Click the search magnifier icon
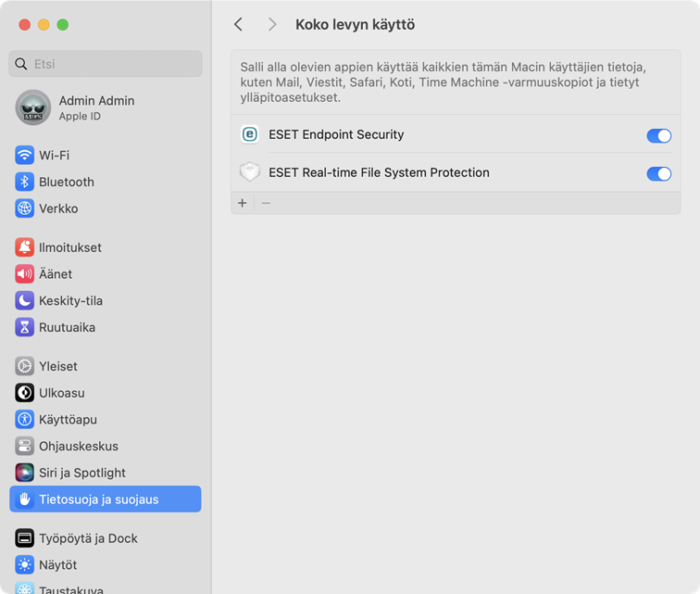 coord(21,64)
